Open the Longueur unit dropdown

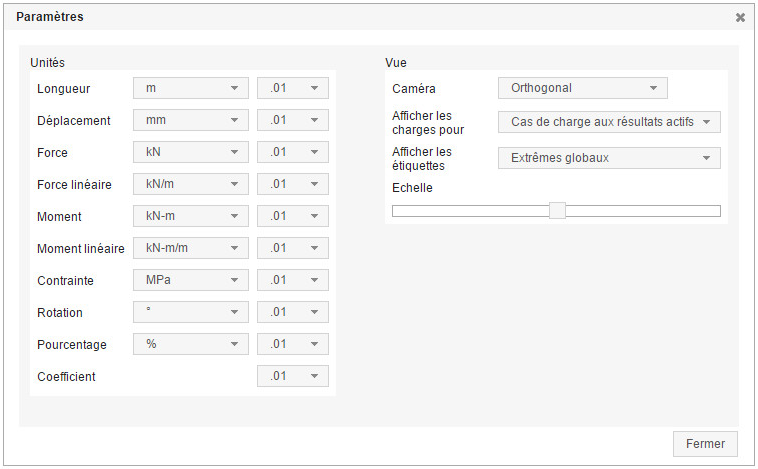(x=190, y=88)
